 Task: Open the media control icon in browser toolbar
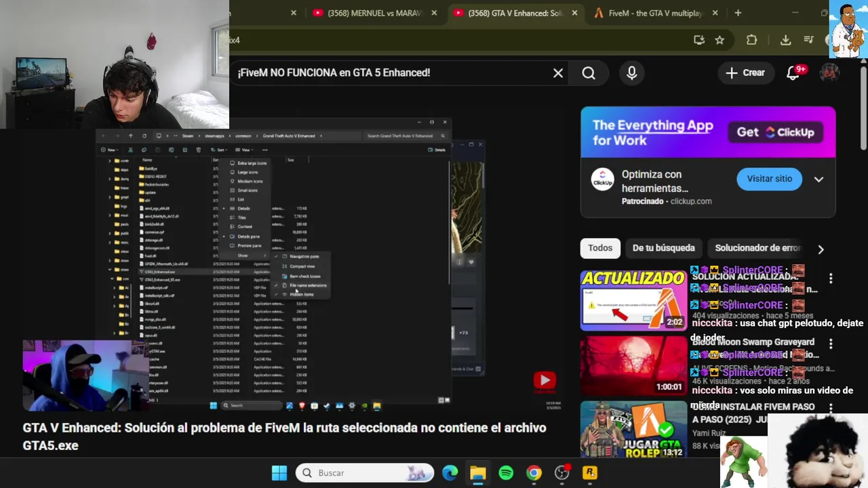tap(808, 40)
